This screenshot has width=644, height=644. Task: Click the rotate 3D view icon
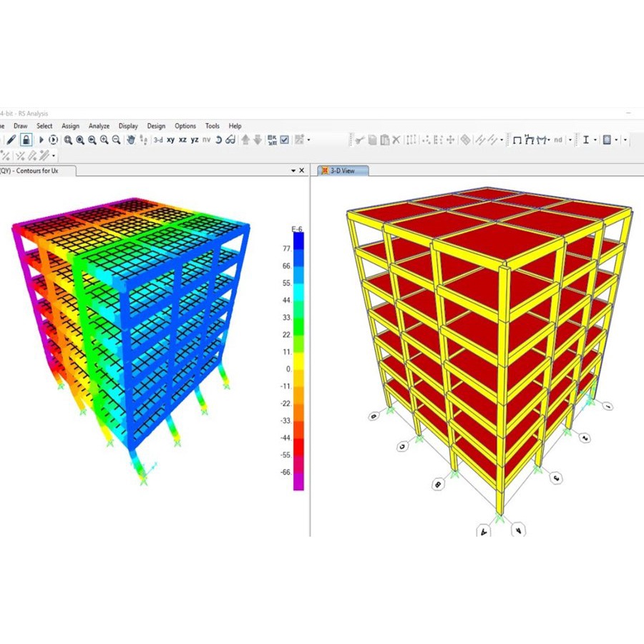pyautogui.click(x=218, y=140)
